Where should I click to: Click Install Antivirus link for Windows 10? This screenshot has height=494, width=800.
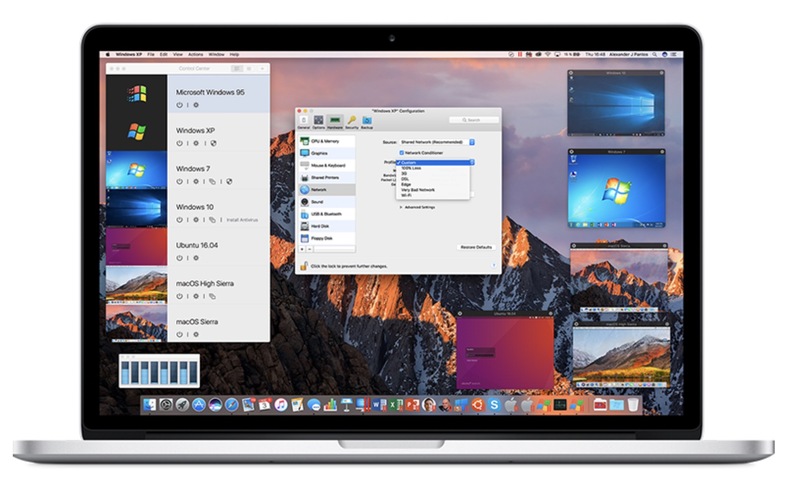[x=242, y=220]
